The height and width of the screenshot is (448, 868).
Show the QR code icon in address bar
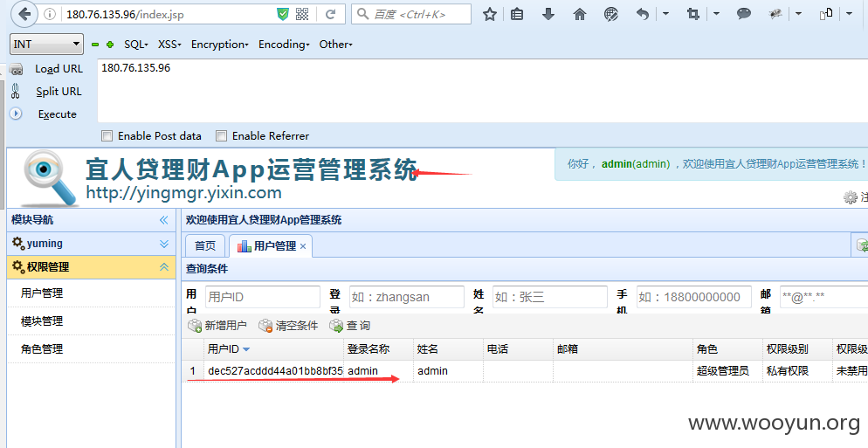pos(302,14)
